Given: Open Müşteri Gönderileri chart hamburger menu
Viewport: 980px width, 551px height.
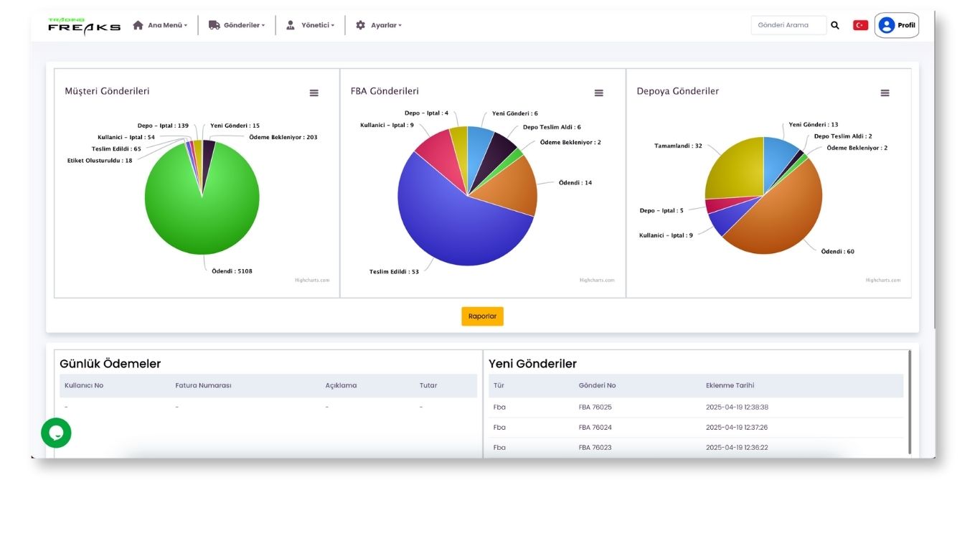Looking at the screenshot, I should tap(314, 93).
